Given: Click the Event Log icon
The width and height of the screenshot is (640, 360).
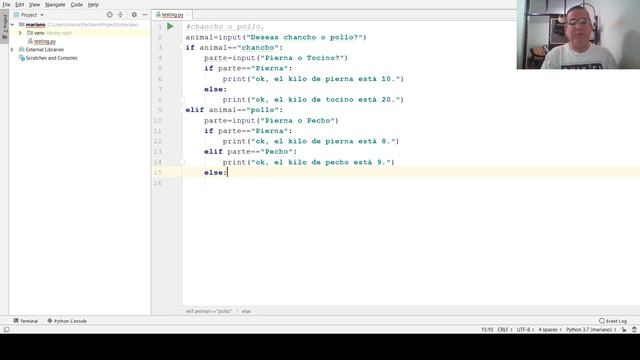Looking at the screenshot, I should (602, 321).
